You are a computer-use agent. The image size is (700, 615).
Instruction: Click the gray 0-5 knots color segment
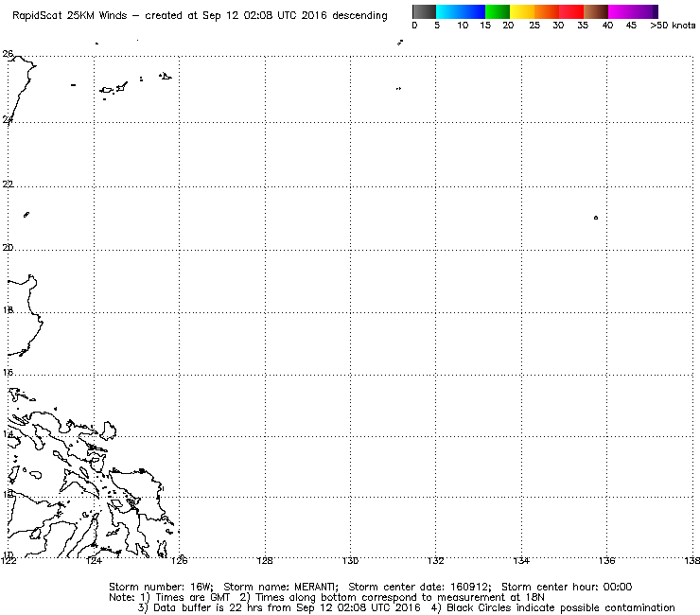[x=424, y=11]
